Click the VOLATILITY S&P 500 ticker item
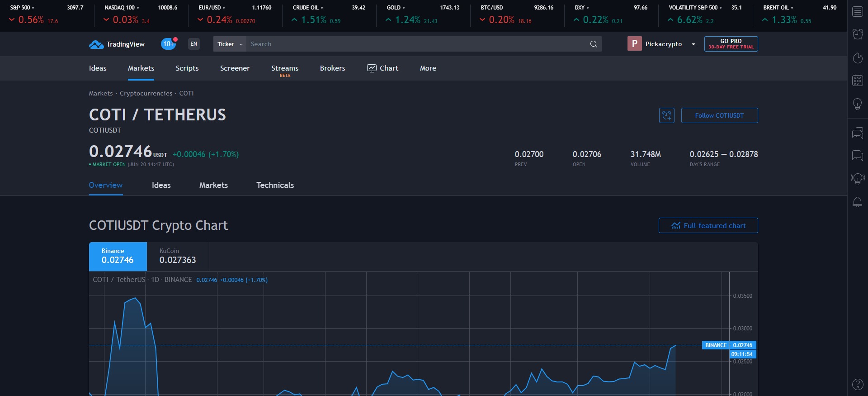 (705, 14)
